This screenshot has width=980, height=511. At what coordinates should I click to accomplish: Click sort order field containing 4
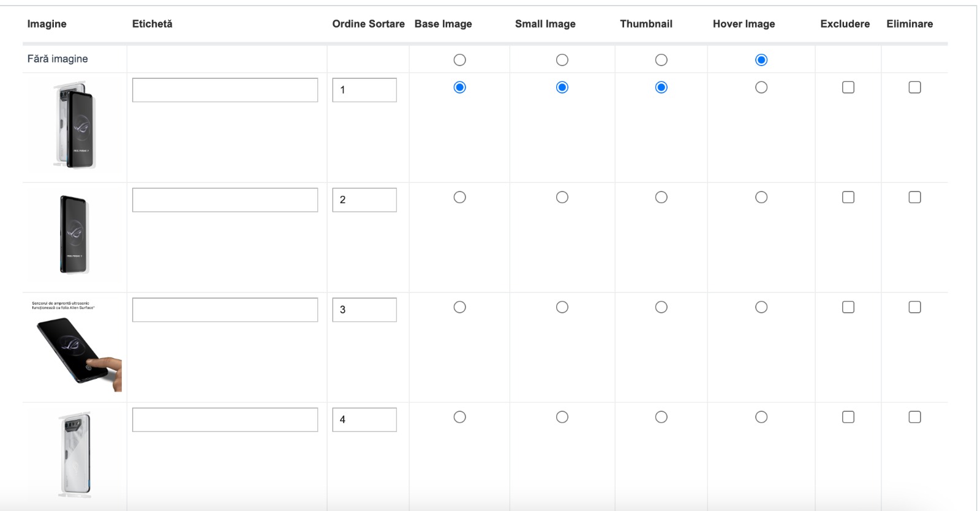[x=364, y=420]
